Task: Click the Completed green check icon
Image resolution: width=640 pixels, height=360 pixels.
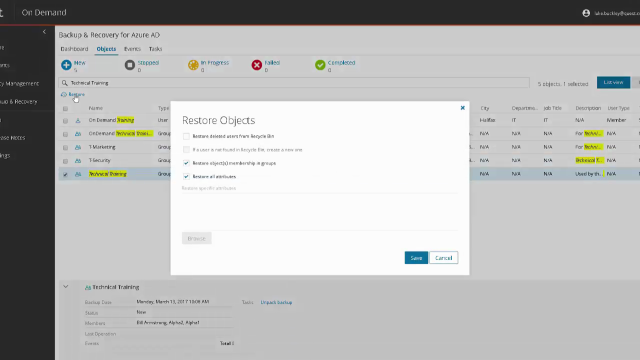Action: 320,65
